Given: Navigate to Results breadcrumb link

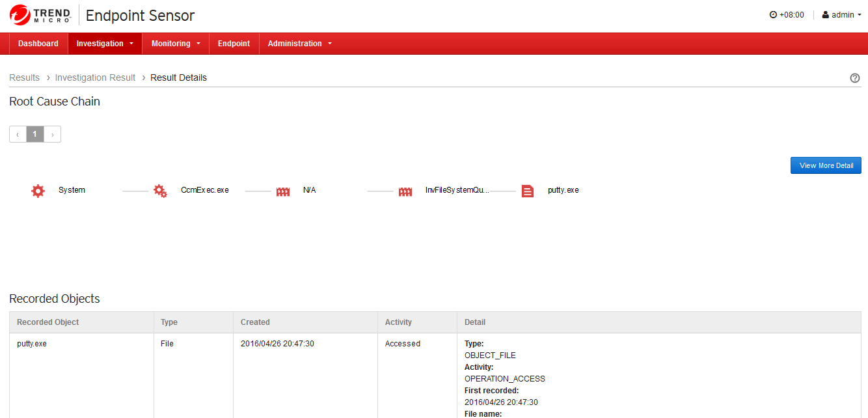Looking at the screenshot, I should 24,77.
